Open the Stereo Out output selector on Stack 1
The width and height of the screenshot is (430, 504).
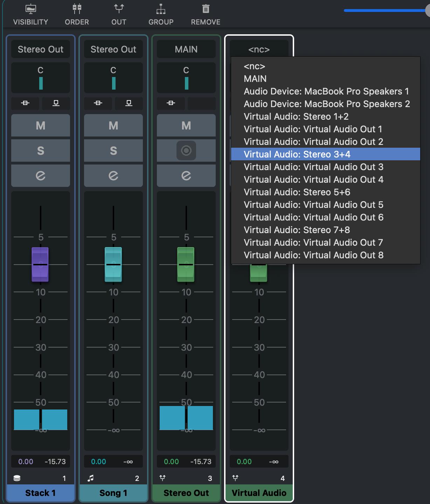pyautogui.click(x=40, y=49)
